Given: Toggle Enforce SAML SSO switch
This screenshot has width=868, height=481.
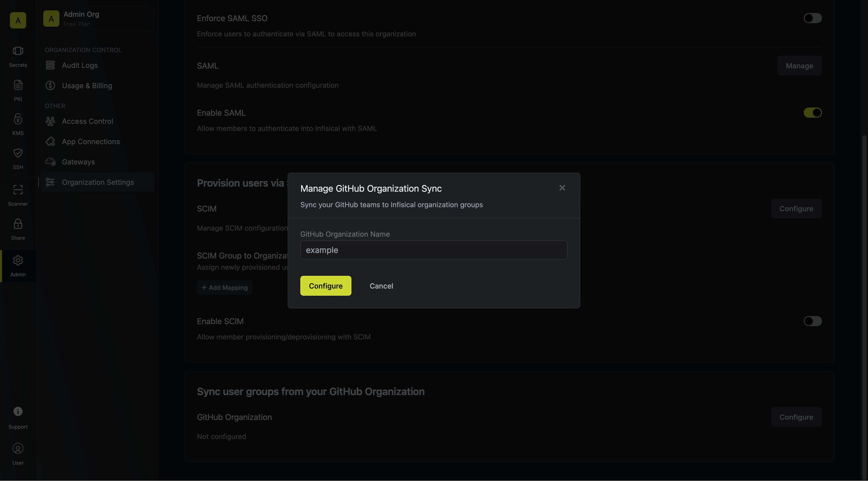Looking at the screenshot, I should [x=812, y=18].
